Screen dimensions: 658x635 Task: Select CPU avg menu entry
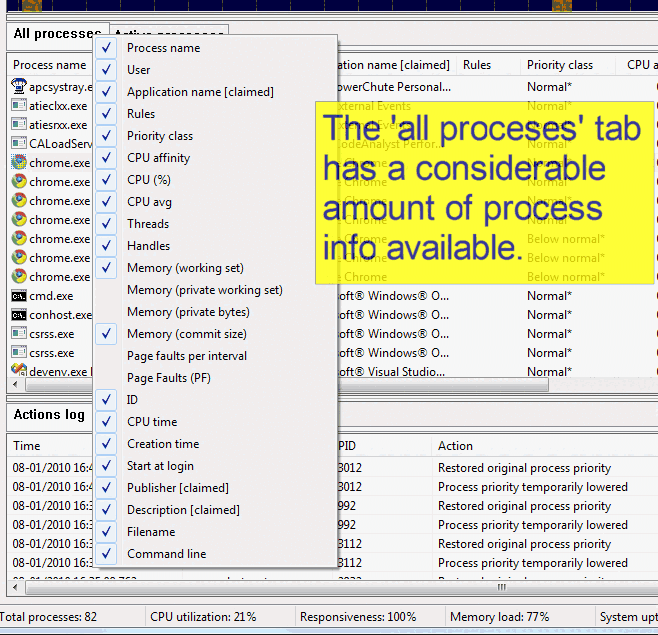(x=216, y=201)
